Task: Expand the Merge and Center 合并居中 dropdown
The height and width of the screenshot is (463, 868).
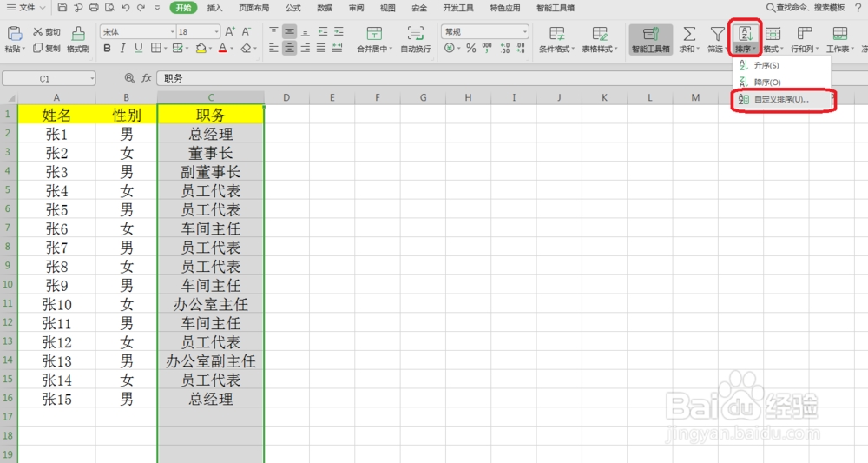Action: (391, 50)
